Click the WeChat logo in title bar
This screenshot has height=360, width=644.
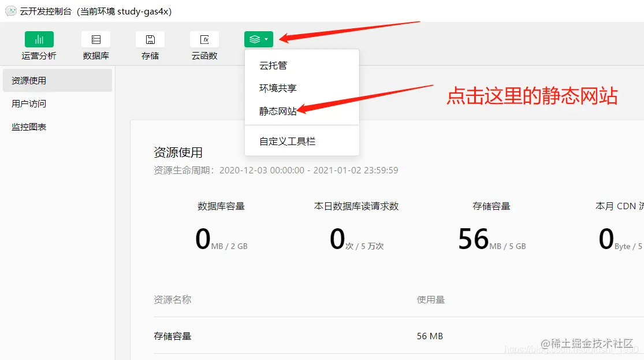coord(10,11)
